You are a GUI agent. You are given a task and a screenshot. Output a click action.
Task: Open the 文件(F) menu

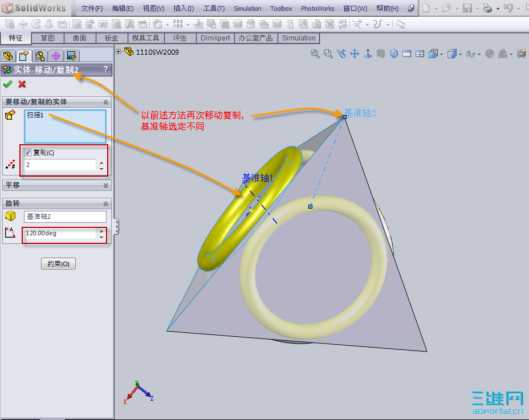tap(92, 9)
